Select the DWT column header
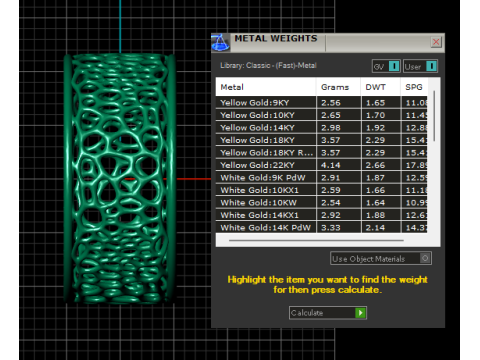This screenshot has height=360, width=480. (x=380, y=87)
